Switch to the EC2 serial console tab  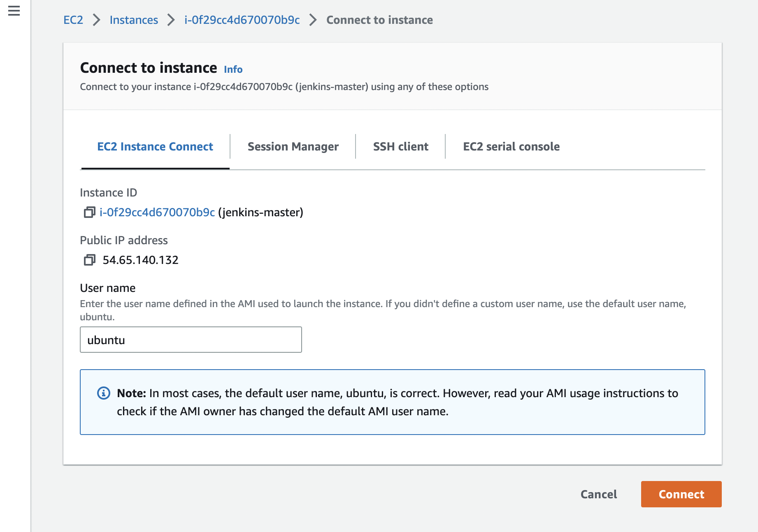[511, 147]
